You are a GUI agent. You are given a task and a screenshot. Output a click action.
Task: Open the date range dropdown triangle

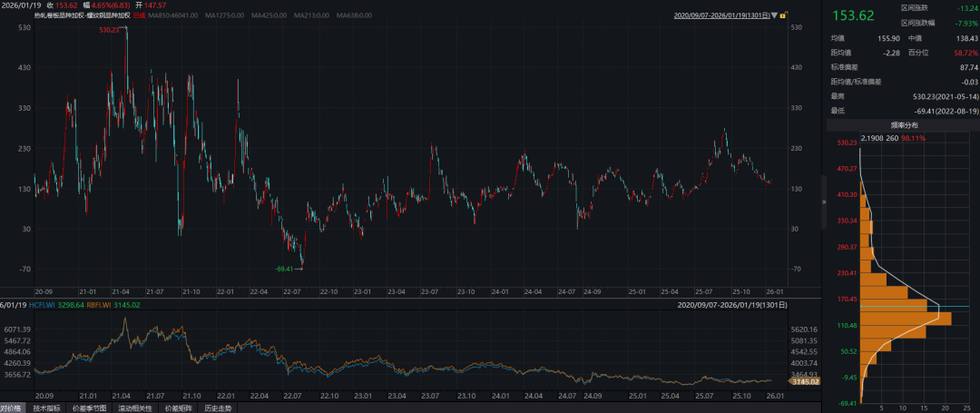pos(774,16)
